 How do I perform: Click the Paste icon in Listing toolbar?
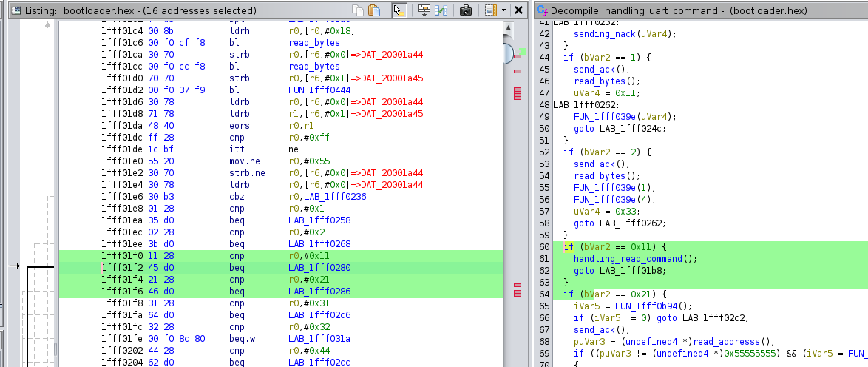pyautogui.click(x=374, y=10)
